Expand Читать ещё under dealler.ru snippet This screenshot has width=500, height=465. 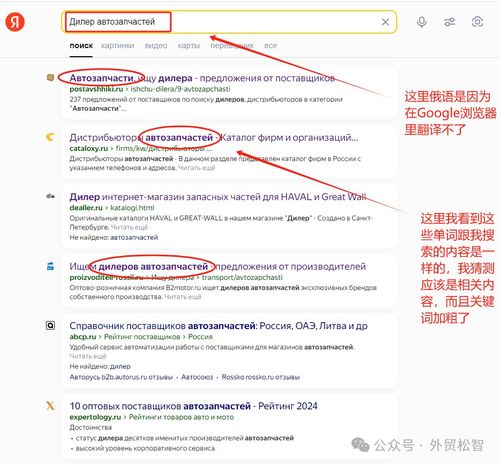coord(129,227)
